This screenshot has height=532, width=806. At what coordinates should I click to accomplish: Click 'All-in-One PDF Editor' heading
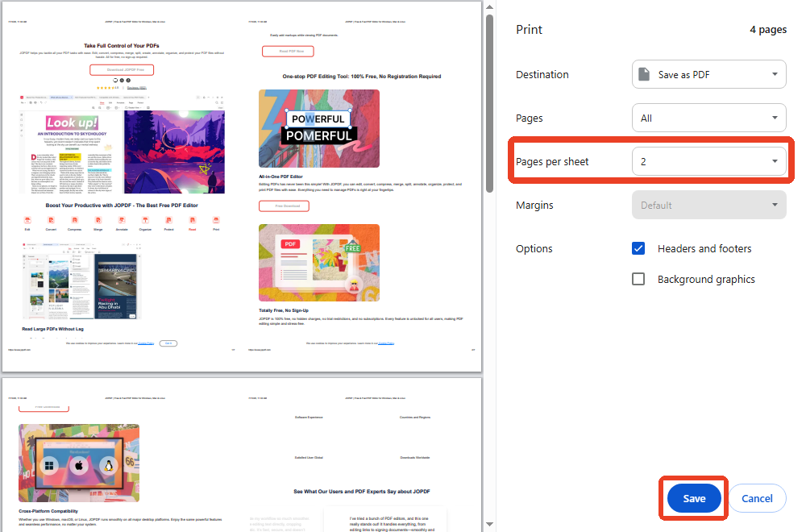[280, 177]
